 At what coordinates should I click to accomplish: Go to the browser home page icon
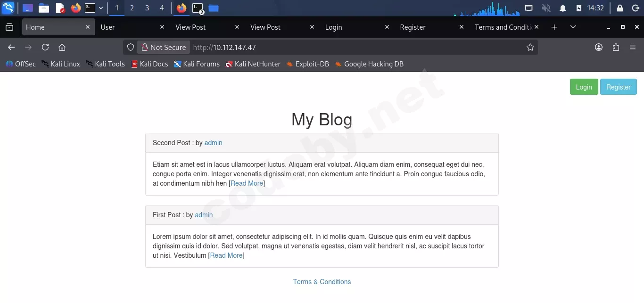tap(62, 47)
